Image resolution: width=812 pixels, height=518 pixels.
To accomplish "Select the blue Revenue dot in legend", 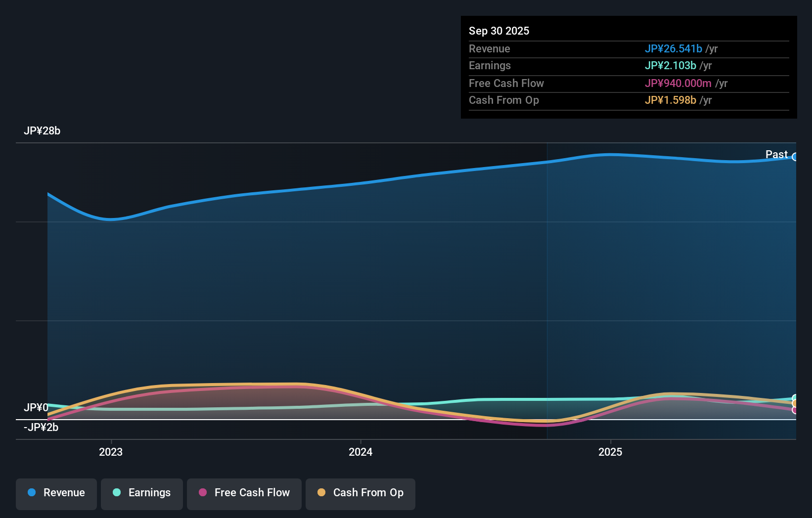I will pos(32,493).
